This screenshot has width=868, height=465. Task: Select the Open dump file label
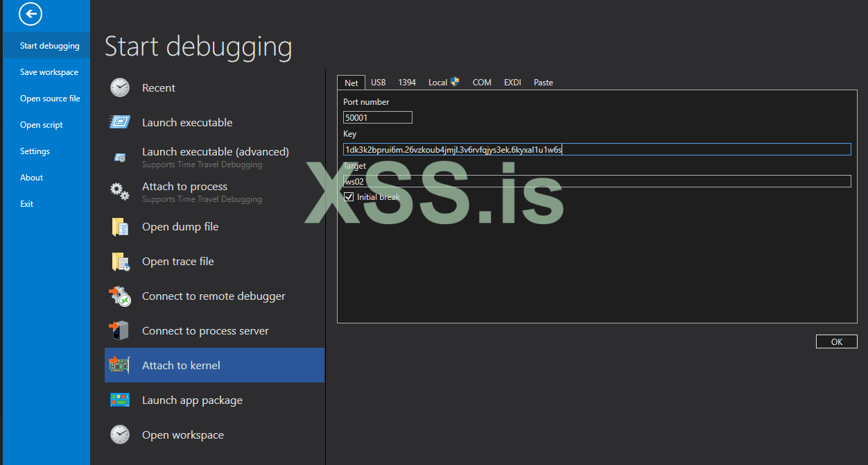[180, 227]
